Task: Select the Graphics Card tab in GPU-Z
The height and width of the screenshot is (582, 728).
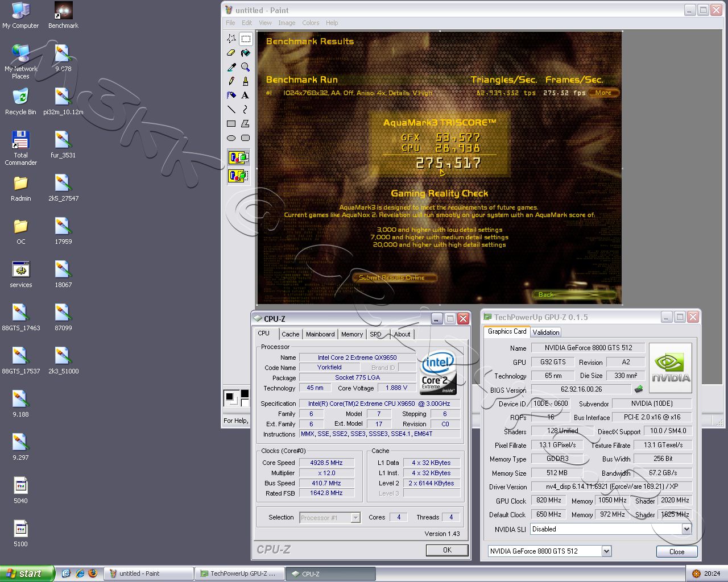Action: pos(507,331)
